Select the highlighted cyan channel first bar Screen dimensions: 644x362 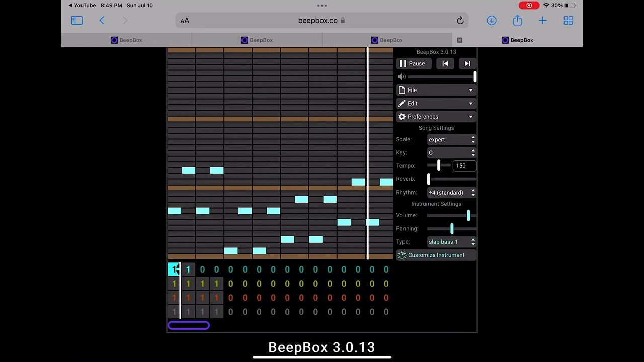pos(174,269)
